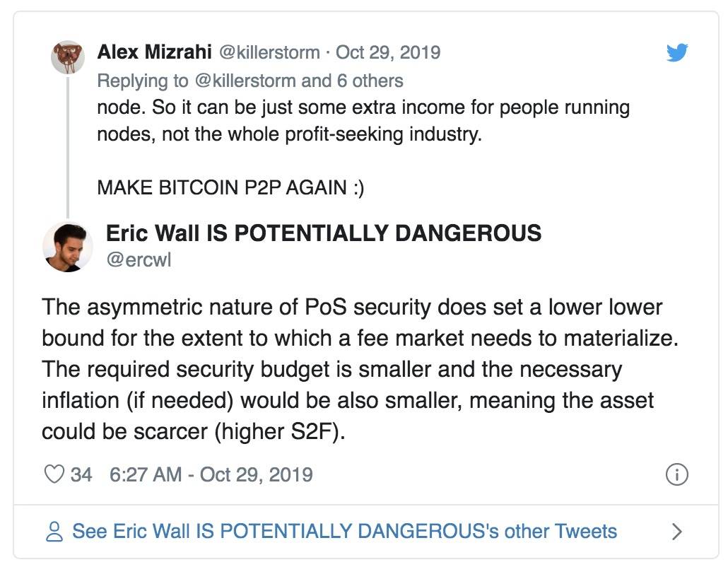Click the main tweet text about PoS security
This screenshot has width=728, height=567.
tap(360, 369)
